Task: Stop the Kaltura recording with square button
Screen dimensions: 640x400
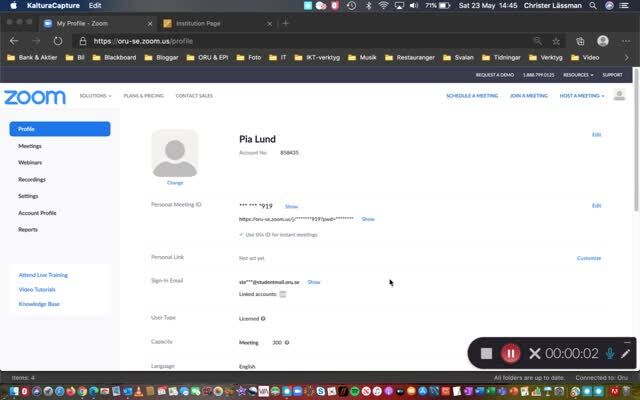Action: 486,353
